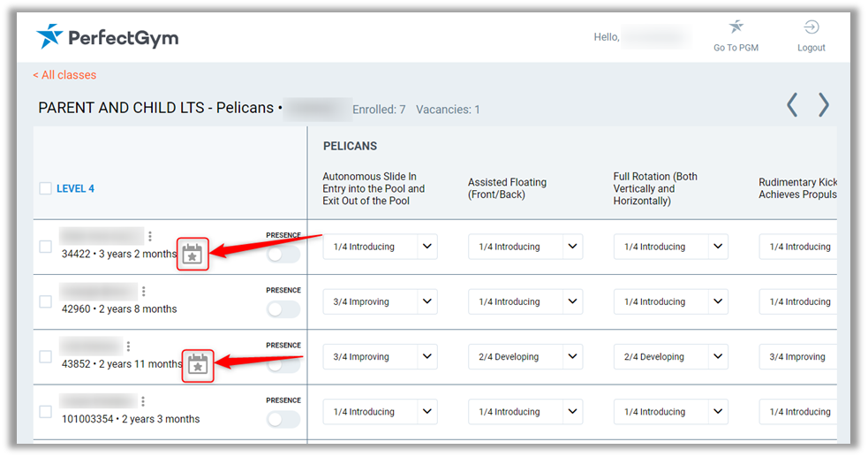Image resolution: width=868 pixels, height=457 pixels.
Task: Open three-dot menu for member 42960
Action: pyautogui.click(x=144, y=291)
